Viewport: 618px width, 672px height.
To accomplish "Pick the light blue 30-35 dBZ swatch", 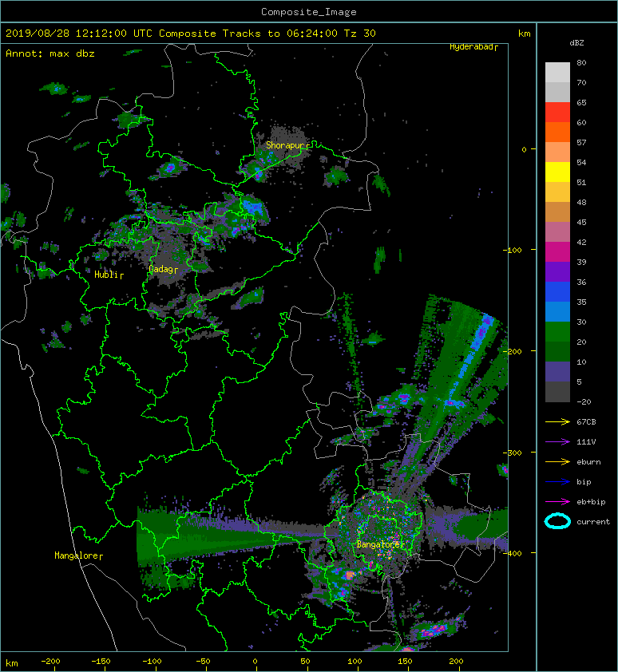I will (557, 312).
